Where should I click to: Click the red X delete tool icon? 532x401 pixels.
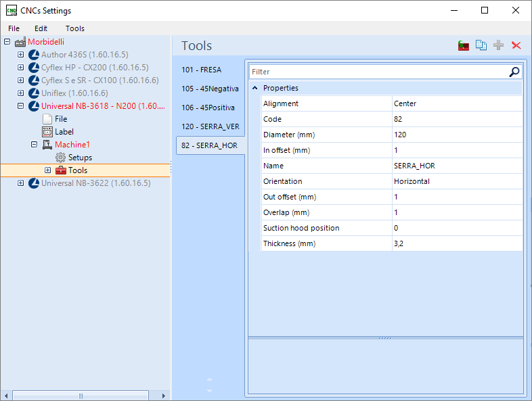(516, 45)
